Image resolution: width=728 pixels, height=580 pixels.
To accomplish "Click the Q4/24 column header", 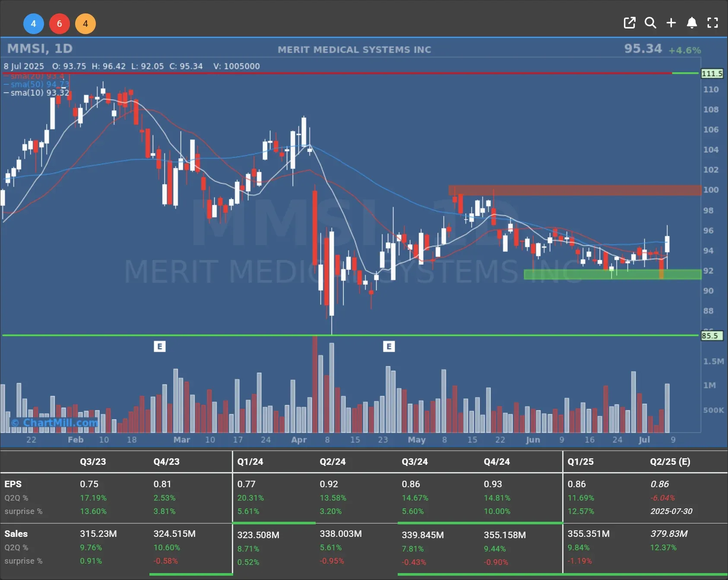I will tap(497, 461).
